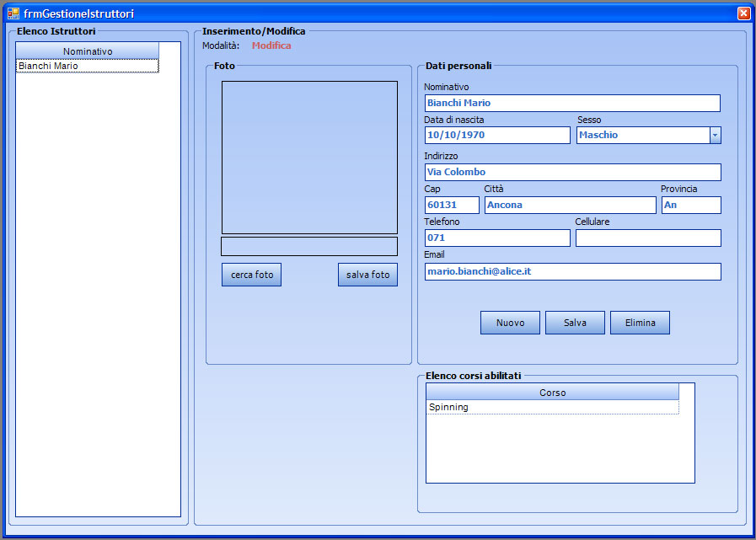This screenshot has height=540, width=756.
Task: Click the photo preview box
Action: (309, 158)
